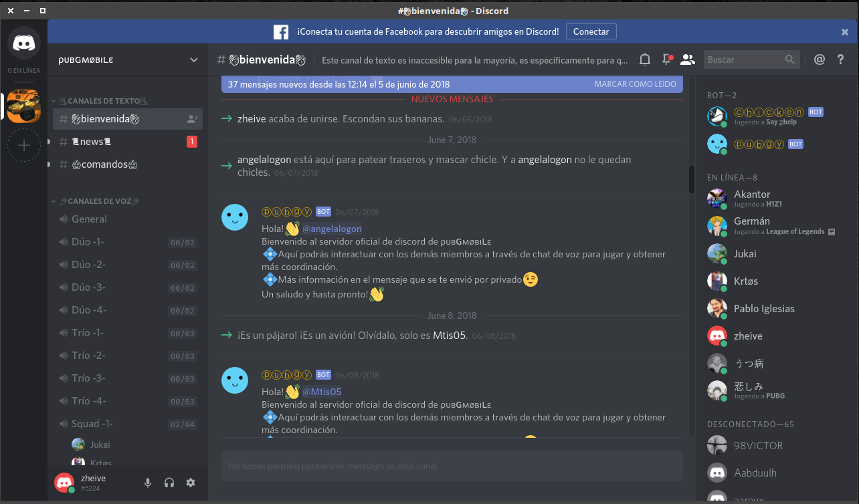
Task: Open recent mentions @ icon
Action: click(820, 59)
